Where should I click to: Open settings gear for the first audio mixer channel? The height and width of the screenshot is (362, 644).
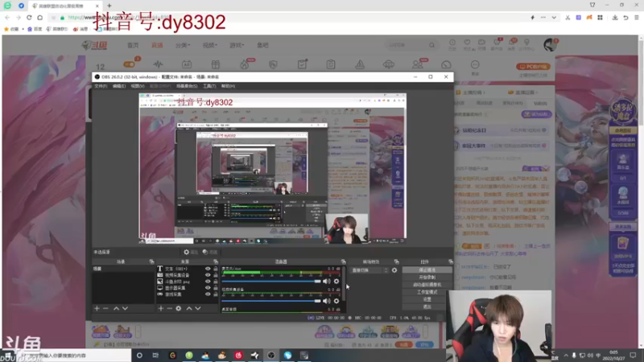(x=336, y=281)
